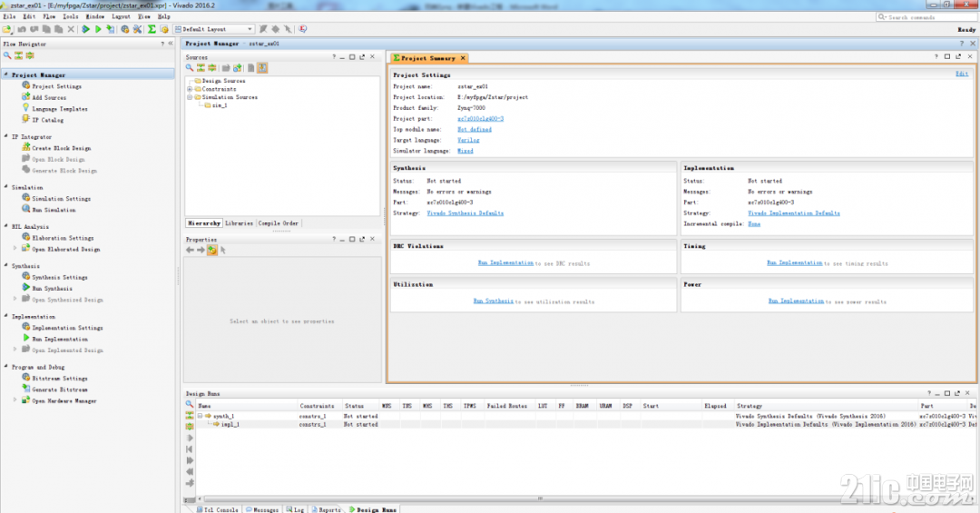Click the forward arrow in Properties panel
This screenshot has width=980, height=513.
[201, 250]
